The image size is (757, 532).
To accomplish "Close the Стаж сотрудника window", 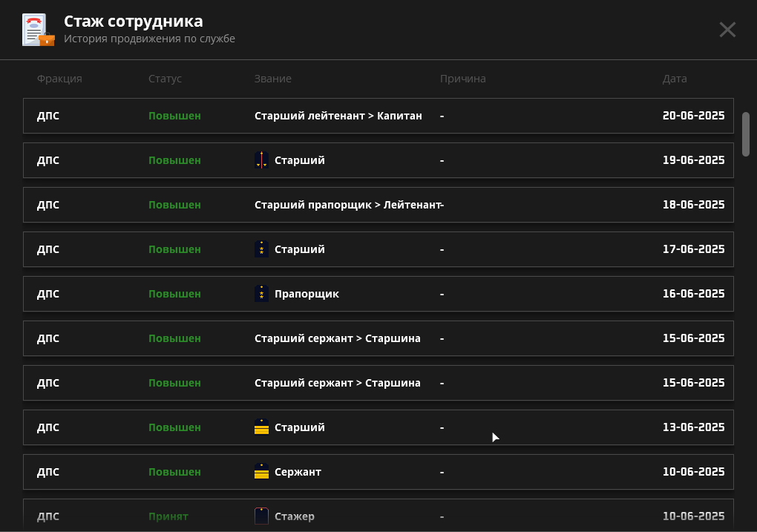I will coord(727,30).
